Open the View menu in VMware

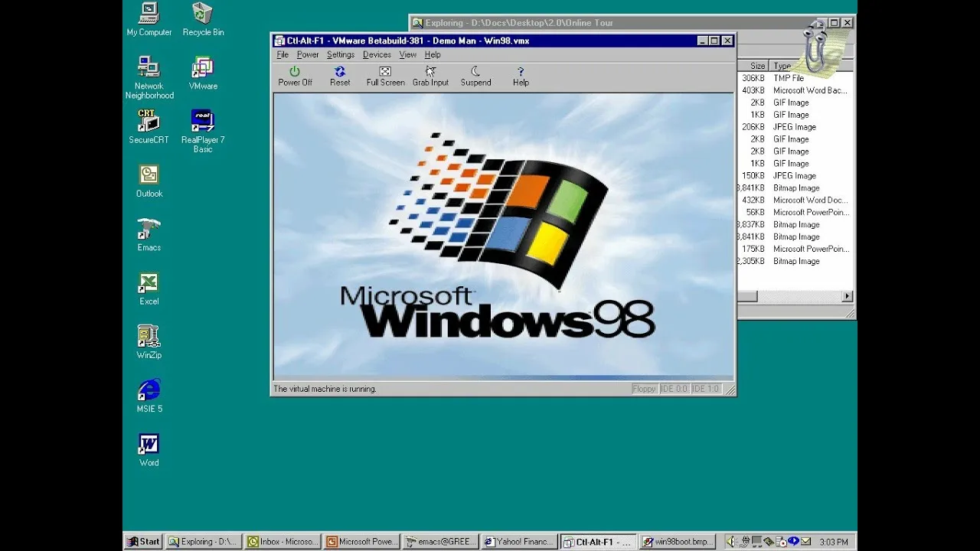pyautogui.click(x=407, y=55)
